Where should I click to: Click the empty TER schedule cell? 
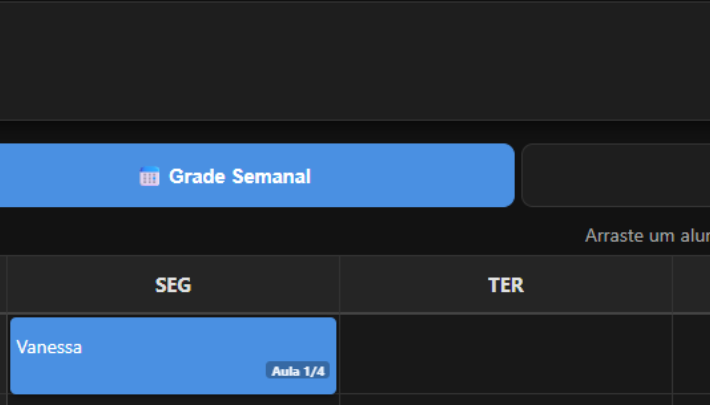[x=505, y=354]
